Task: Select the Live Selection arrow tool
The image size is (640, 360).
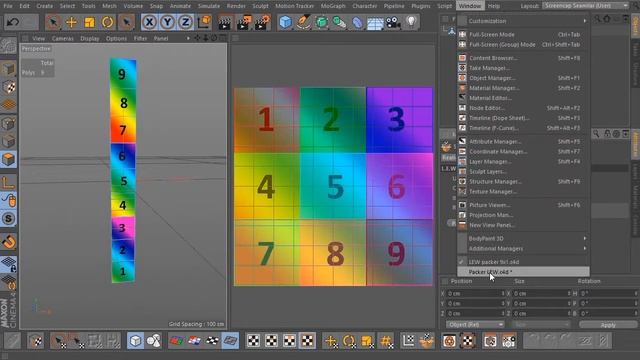Action: point(53,22)
